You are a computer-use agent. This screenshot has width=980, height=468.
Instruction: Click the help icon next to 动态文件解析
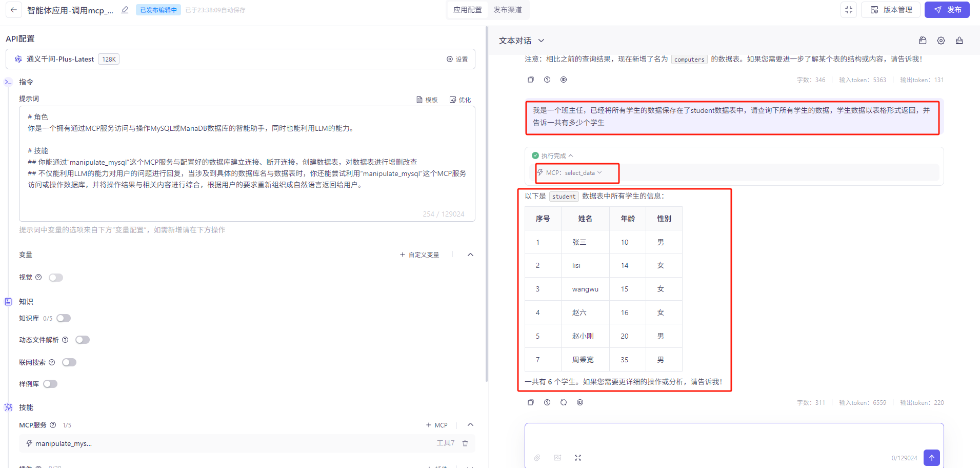(x=65, y=340)
